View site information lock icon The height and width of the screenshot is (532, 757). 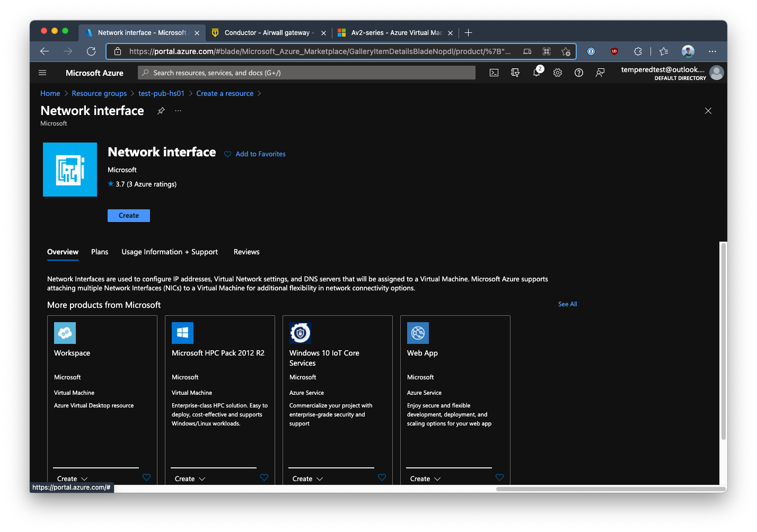click(118, 51)
